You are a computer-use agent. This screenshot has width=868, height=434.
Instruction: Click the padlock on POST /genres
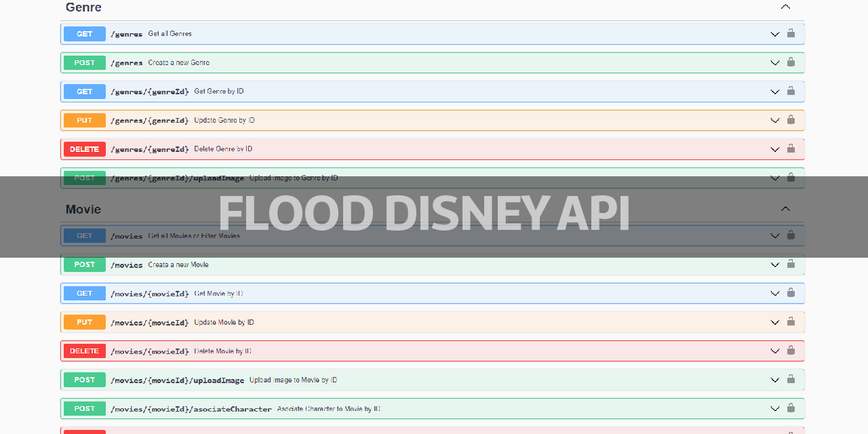791,62
